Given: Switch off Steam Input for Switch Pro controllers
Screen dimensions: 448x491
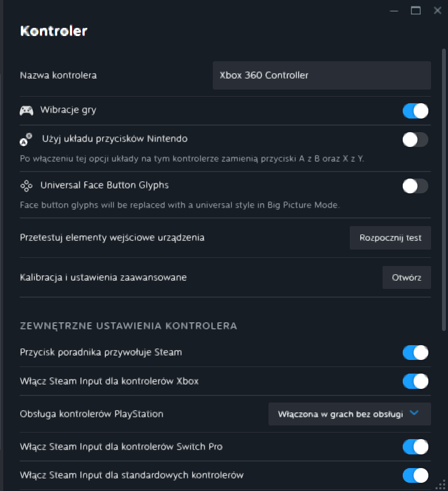Looking at the screenshot, I should [x=415, y=447].
